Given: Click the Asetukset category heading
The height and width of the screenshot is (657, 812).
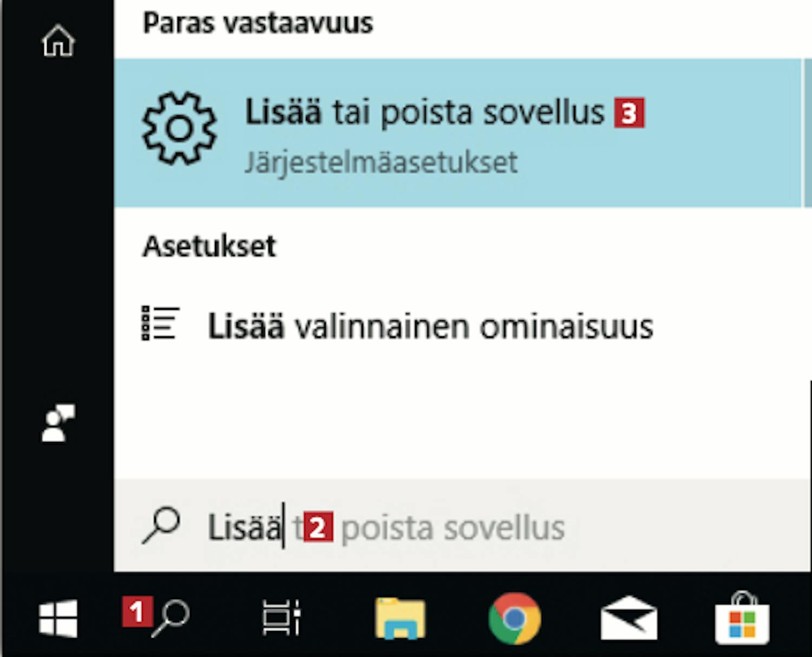Looking at the screenshot, I should [x=209, y=246].
